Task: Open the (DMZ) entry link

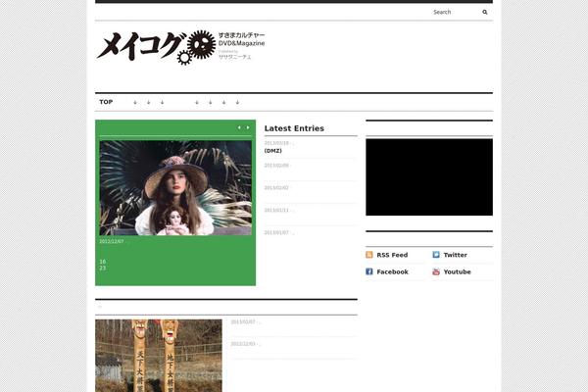Action: click(273, 150)
